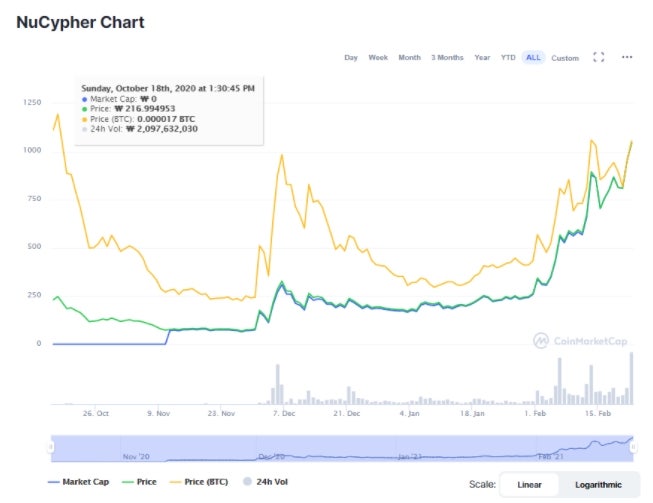Switch scale to Logarithmic
This screenshot has width=653, height=503.
point(598,485)
